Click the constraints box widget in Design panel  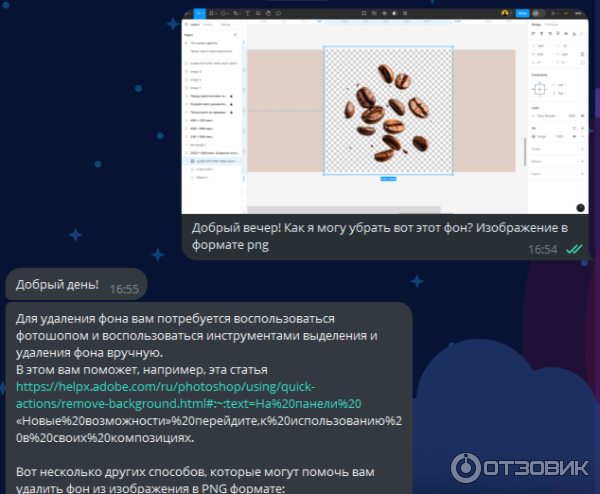[539, 89]
